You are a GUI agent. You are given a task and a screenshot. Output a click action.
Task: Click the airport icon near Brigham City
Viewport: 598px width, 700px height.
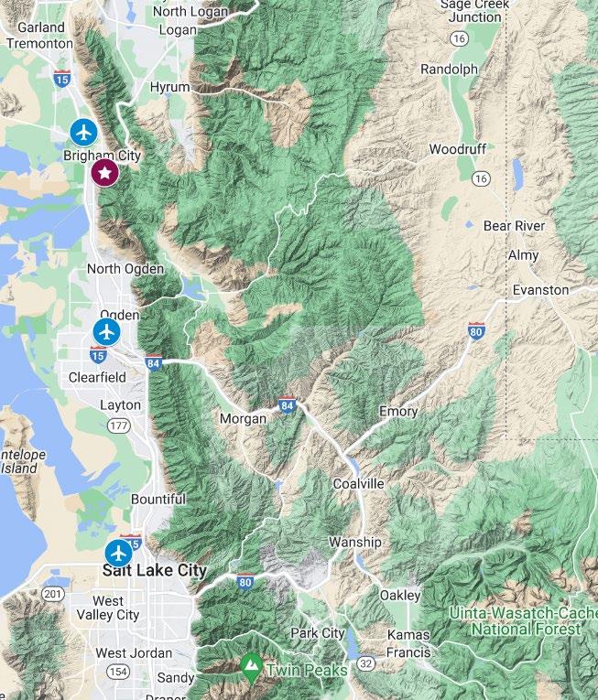pyautogui.click(x=83, y=132)
